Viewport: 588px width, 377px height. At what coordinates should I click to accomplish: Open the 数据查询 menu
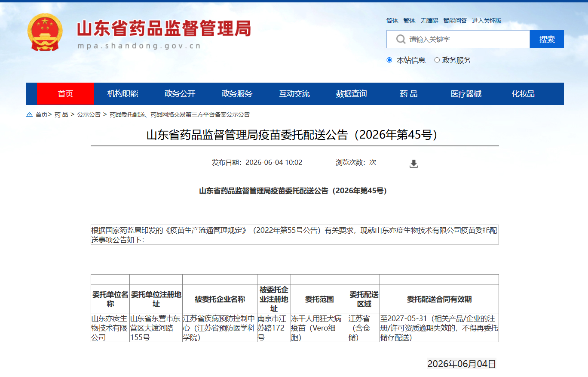click(352, 94)
